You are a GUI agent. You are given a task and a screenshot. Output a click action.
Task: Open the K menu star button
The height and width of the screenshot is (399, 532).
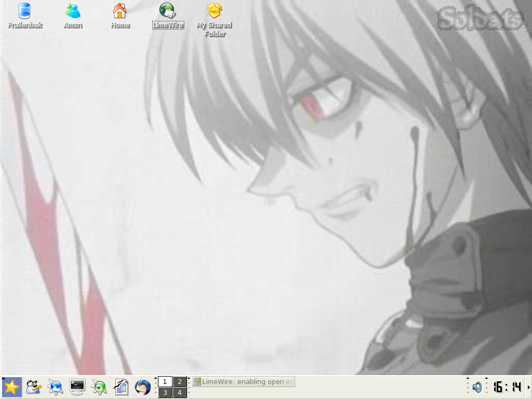[12, 387]
